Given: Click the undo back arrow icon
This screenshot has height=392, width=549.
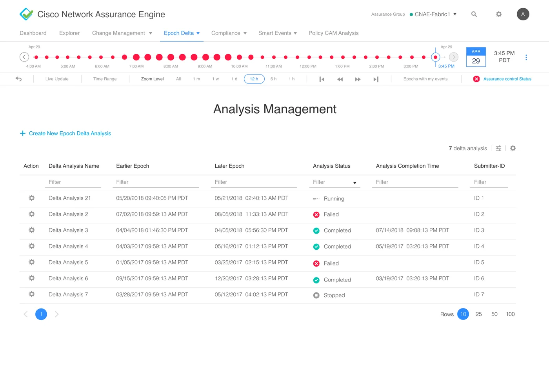Looking at the screenshot, I should (18, 79).
